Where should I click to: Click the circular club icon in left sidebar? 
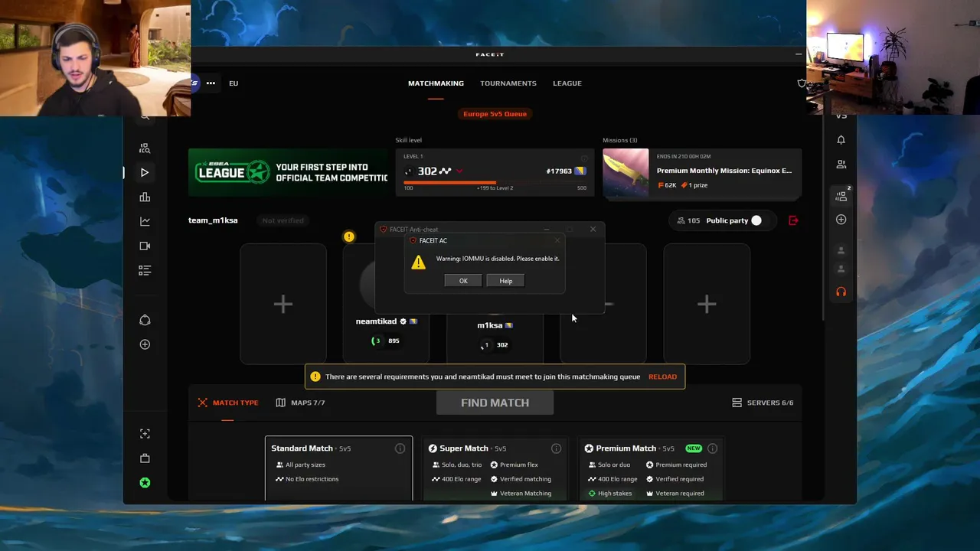click(145, 320)
